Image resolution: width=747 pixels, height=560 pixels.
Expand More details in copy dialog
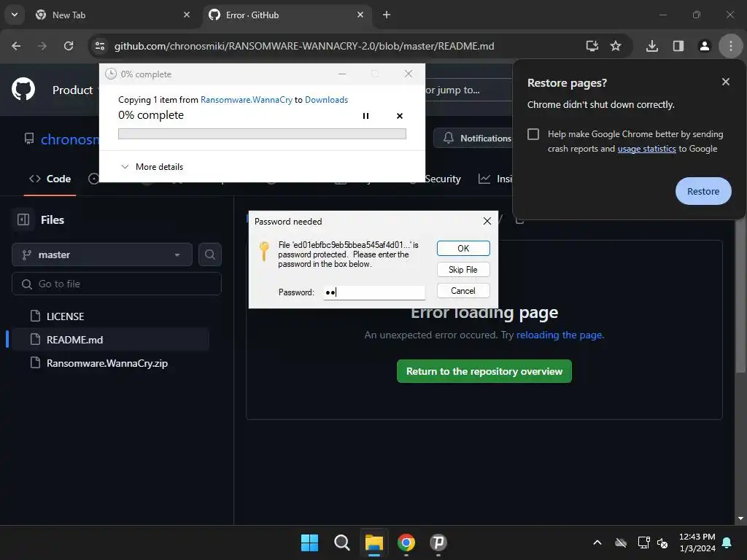point(152,167)
